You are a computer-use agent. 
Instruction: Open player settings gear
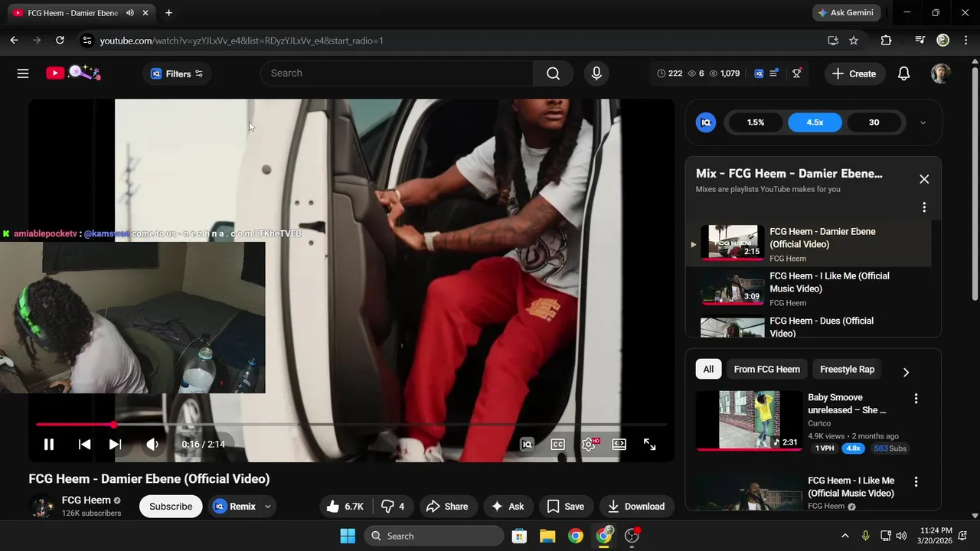[x=589, y=445]
